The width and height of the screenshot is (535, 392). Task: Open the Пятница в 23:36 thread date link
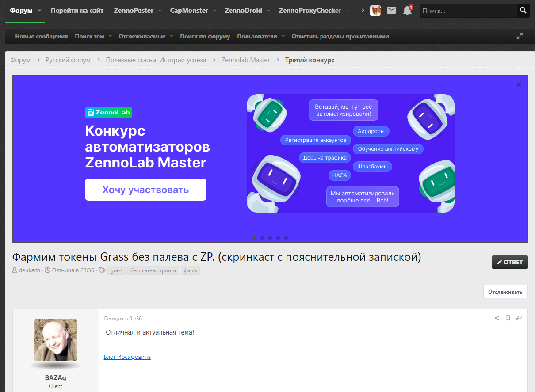click(73, 270)
